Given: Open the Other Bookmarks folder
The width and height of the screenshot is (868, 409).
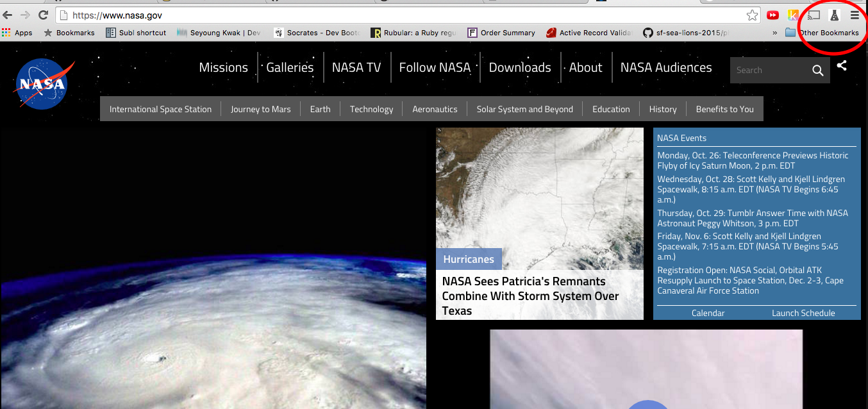Looking at the screenshot, I should pyautogui.click(x=822, y=33).
